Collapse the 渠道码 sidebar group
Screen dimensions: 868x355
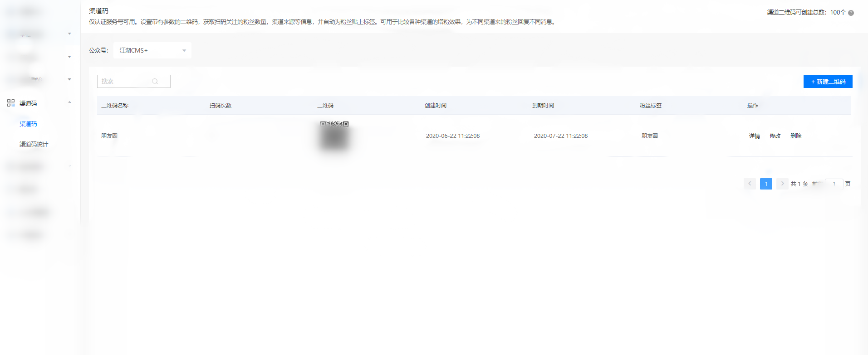(69, 102)
